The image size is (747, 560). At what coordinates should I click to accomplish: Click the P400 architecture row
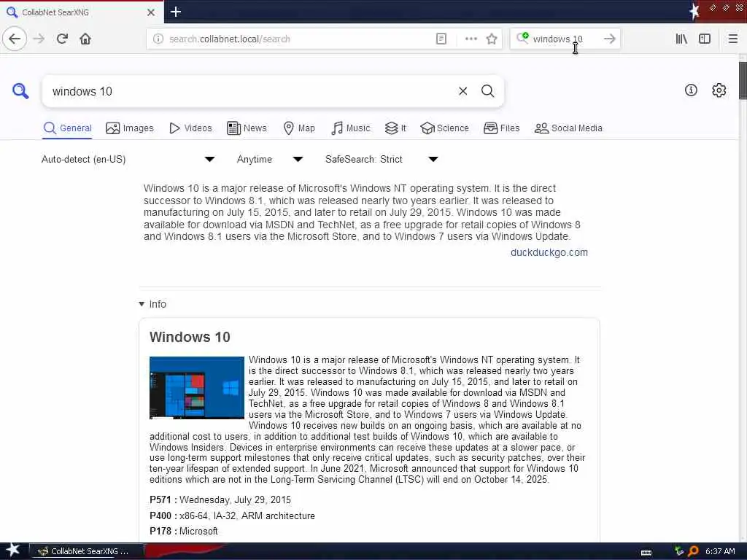[232, 516]
